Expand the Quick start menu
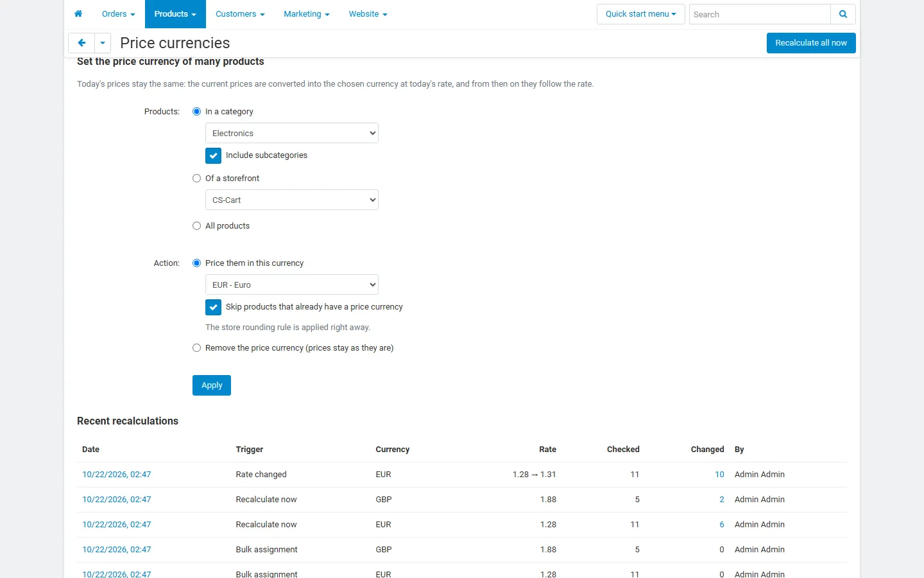 click(x=641, y=14)
